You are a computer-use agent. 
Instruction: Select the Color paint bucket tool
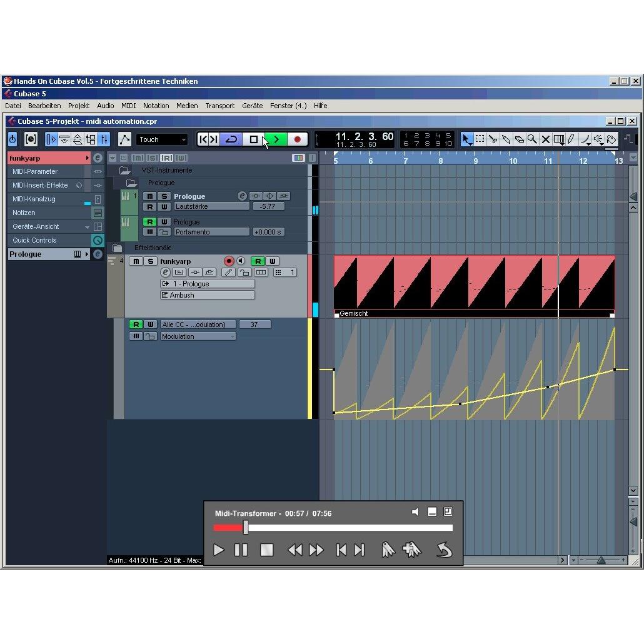611,139
